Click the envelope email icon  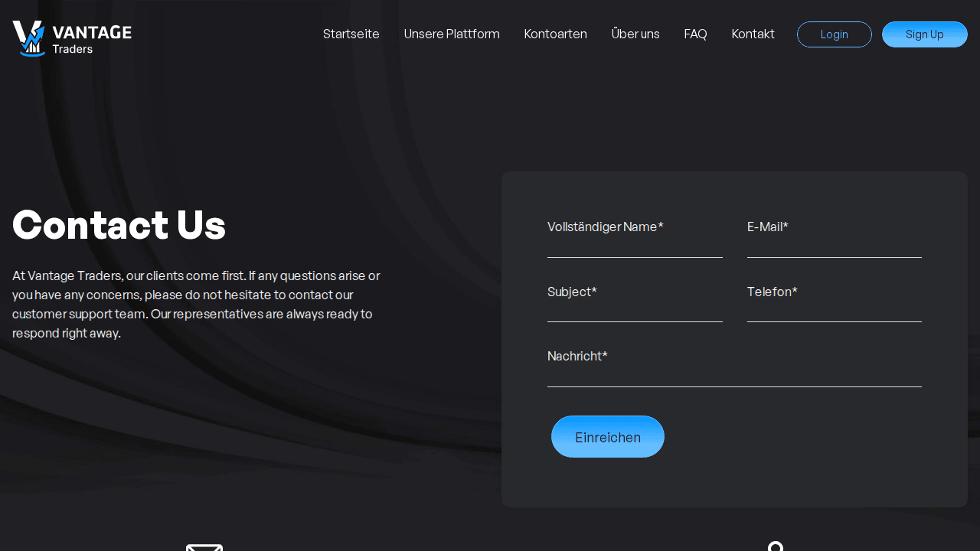(204, 546)
